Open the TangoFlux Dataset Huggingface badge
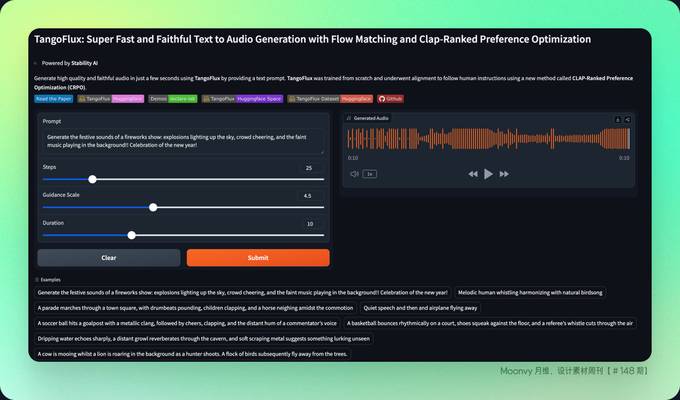680x400 pixels. pos(330,99)
